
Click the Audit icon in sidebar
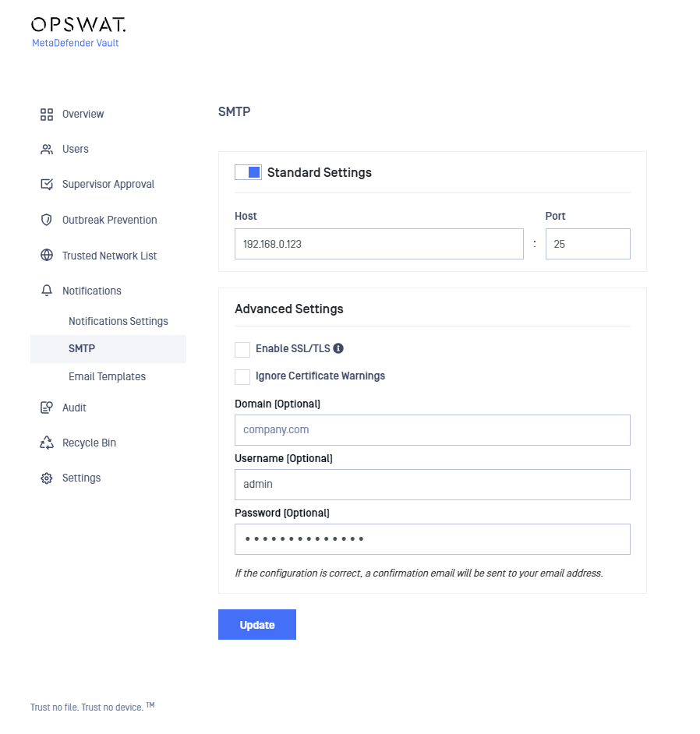[46, 408]
